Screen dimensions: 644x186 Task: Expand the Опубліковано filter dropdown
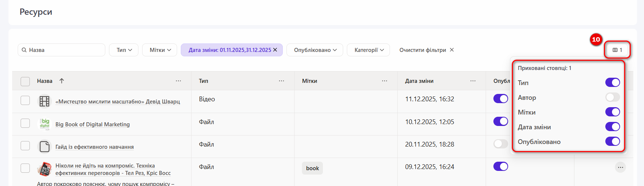tap(315, 50)
